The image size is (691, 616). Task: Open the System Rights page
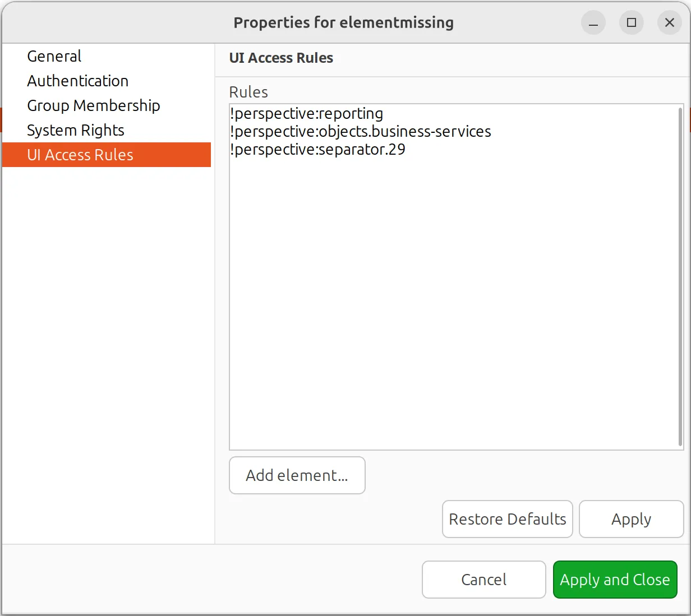[75, 130]
